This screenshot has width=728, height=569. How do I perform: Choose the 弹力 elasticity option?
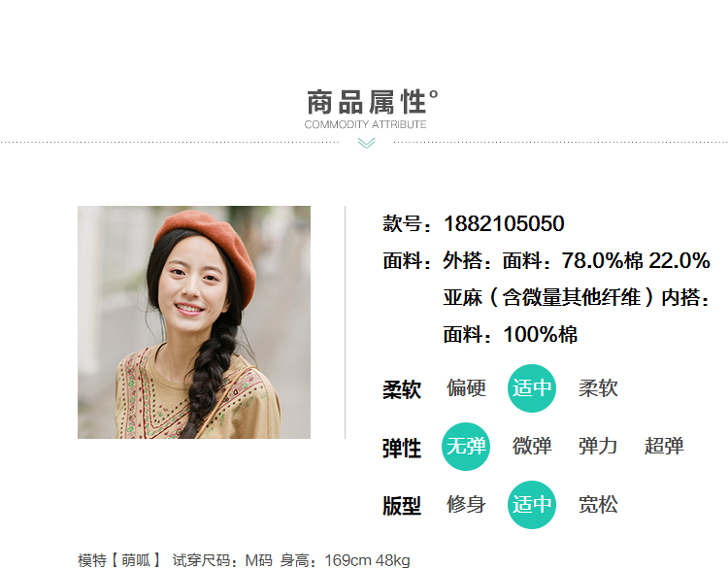coord(598,446)
